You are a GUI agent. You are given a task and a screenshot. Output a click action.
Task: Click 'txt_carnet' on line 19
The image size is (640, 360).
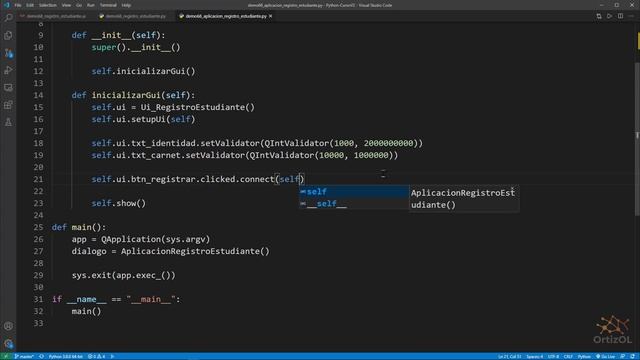[x=156, y=155]
